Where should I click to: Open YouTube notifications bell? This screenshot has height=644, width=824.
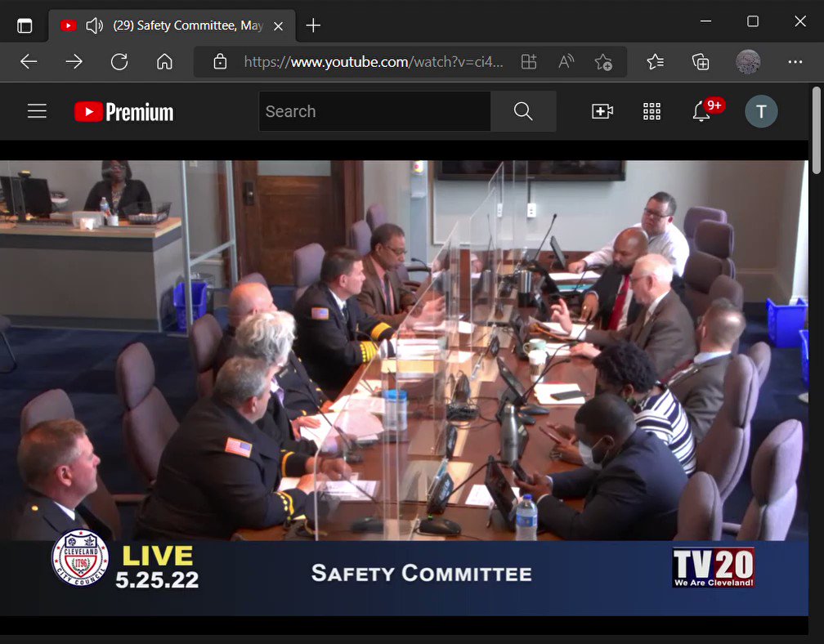click(701, 111)
